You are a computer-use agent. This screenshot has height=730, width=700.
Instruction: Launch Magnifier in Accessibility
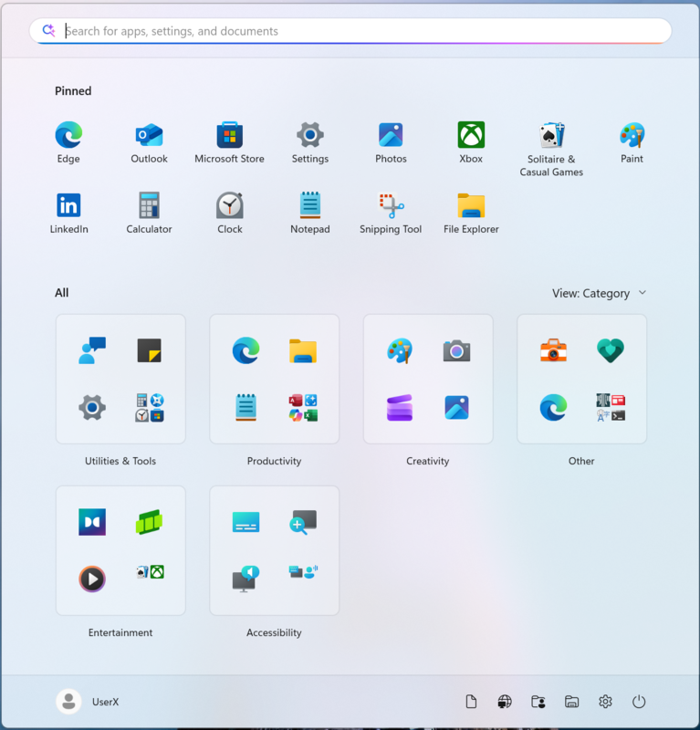click(x=303, y=522)
